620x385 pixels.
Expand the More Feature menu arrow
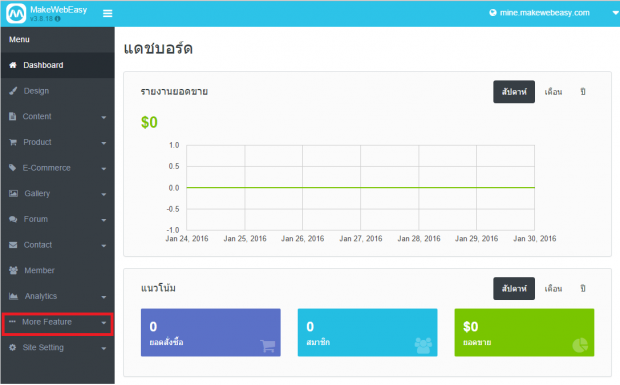click(x=104, y=323)
